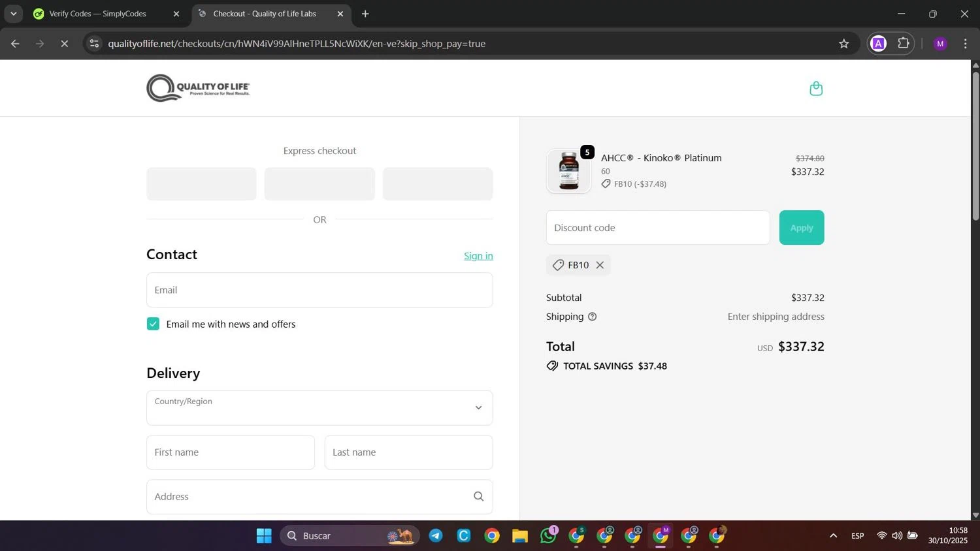Click the Quality of Life logo
The height and width of the screenshot is (551, 980).
tap(198, 88)
